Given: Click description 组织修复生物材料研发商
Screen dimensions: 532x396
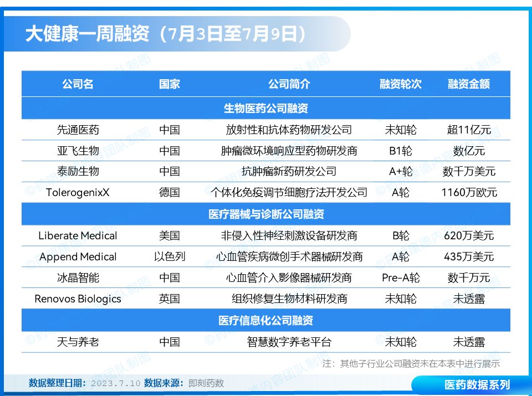Looking at the screenshot, I should 289,299.
